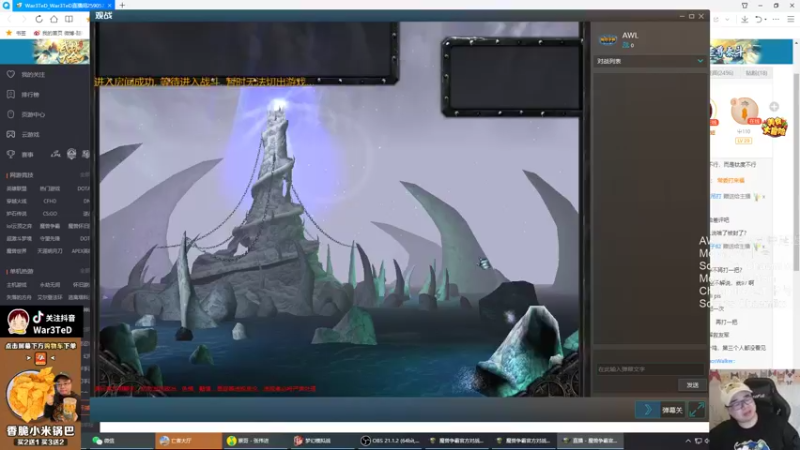Screen dimensions: 800x450
Task: Open the CFHD category link
Action: pyautogui.click(x=49, y=201)
